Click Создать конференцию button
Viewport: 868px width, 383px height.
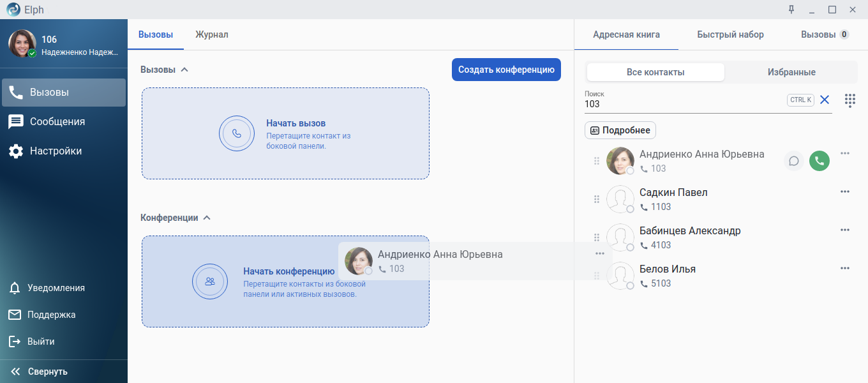pyautogui.click(x=506, y=70)
